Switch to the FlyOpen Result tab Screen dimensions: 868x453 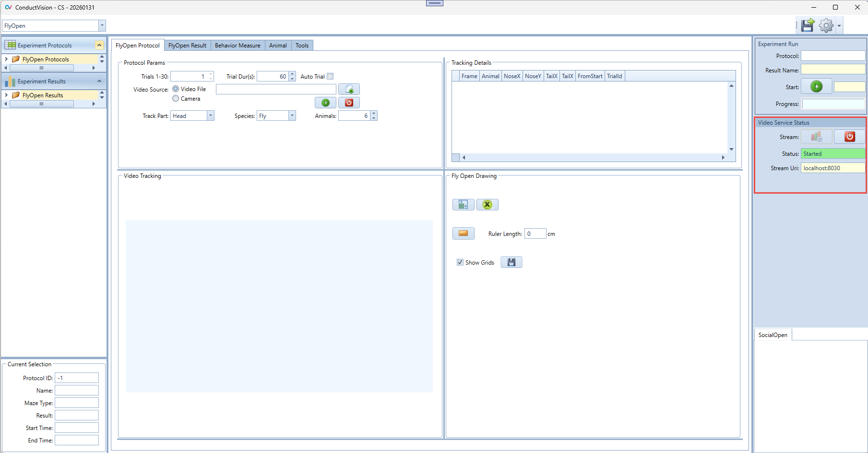pyautogui.click(x=187, y=46)
